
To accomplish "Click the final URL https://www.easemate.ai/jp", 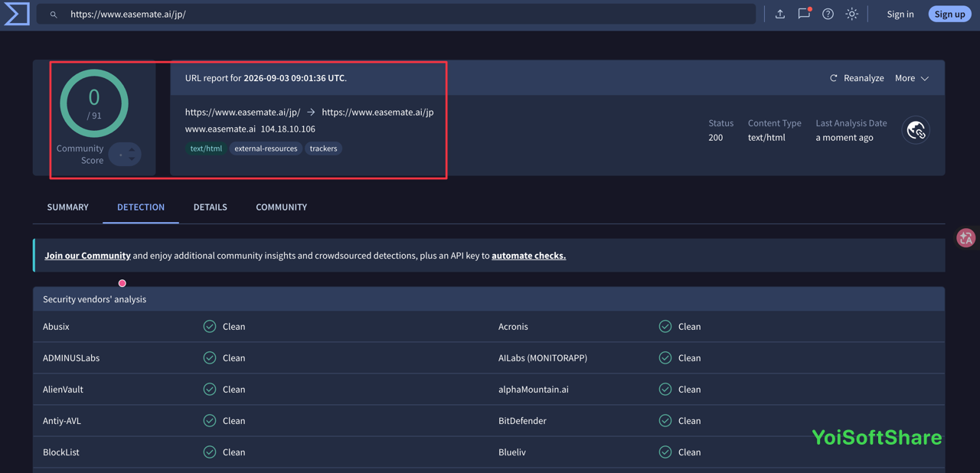I will (377, 112).
